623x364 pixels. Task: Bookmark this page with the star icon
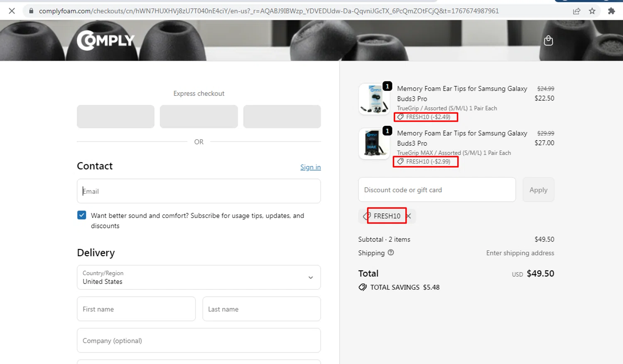pyautogui.click(x=592, y=11)
